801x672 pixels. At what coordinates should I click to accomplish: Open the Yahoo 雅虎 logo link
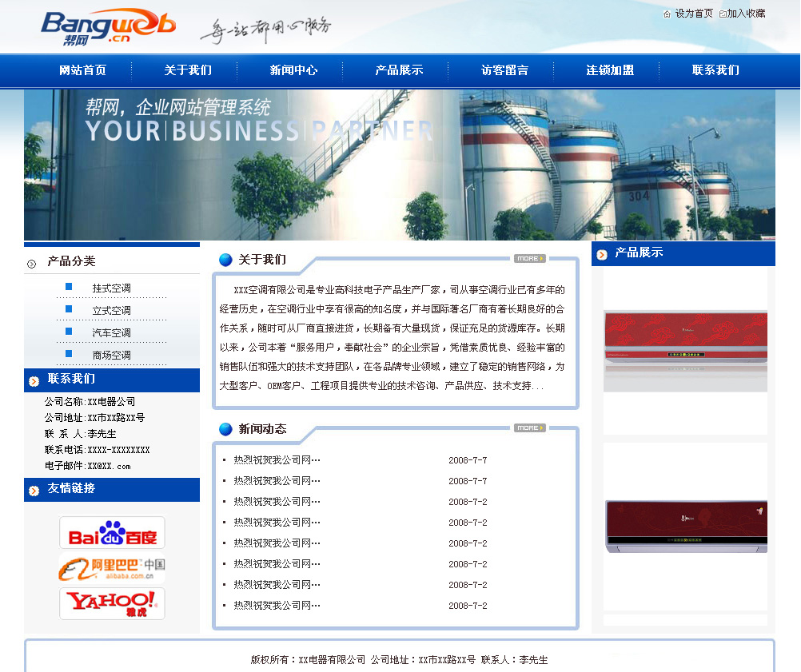pos(112,603)
